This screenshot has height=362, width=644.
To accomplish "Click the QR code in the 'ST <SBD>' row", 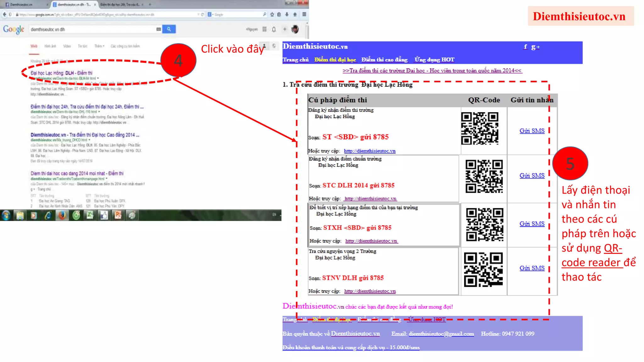I will point(480,128).
